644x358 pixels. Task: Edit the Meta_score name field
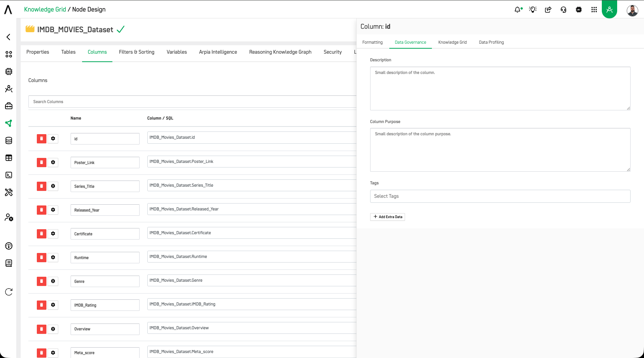tap(105, 353)
